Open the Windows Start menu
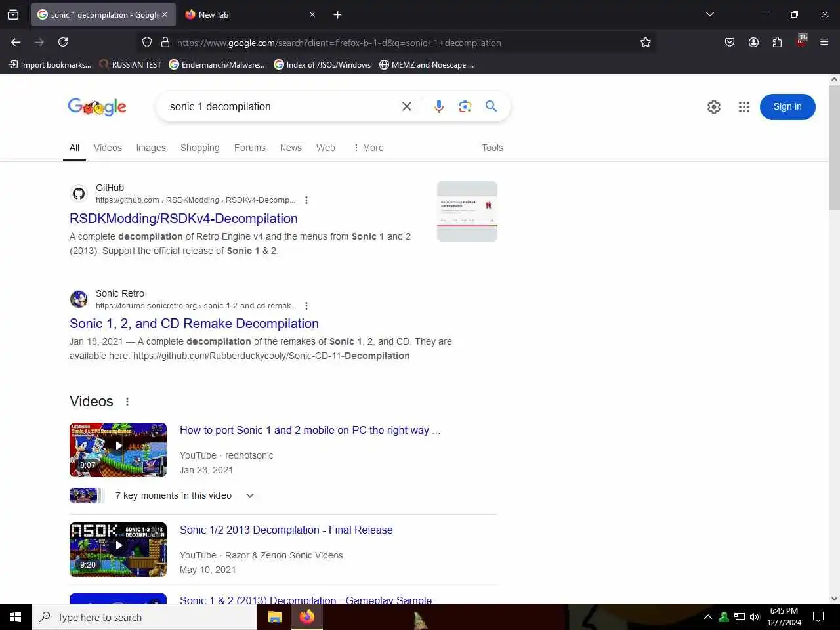840x630 pixels. 16,617
